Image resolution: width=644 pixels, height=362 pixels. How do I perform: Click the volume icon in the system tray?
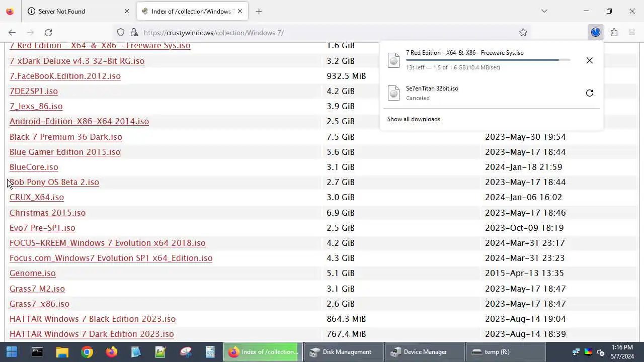(x=600, y=352)
